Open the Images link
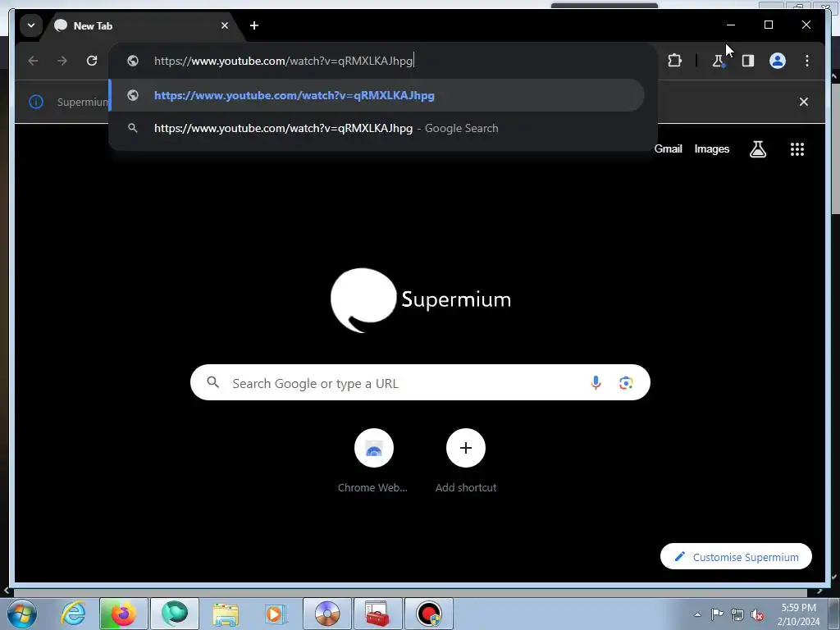 click(x=711, y=149)
